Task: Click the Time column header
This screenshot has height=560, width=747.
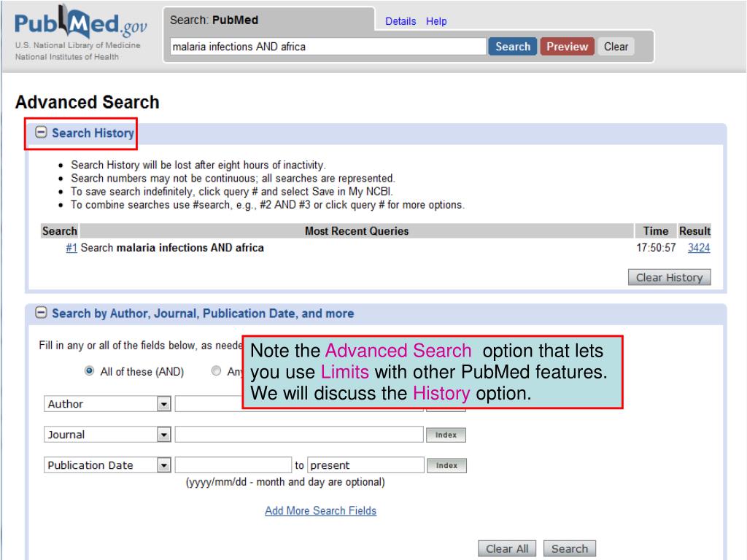Action: [x=656, y=231]
